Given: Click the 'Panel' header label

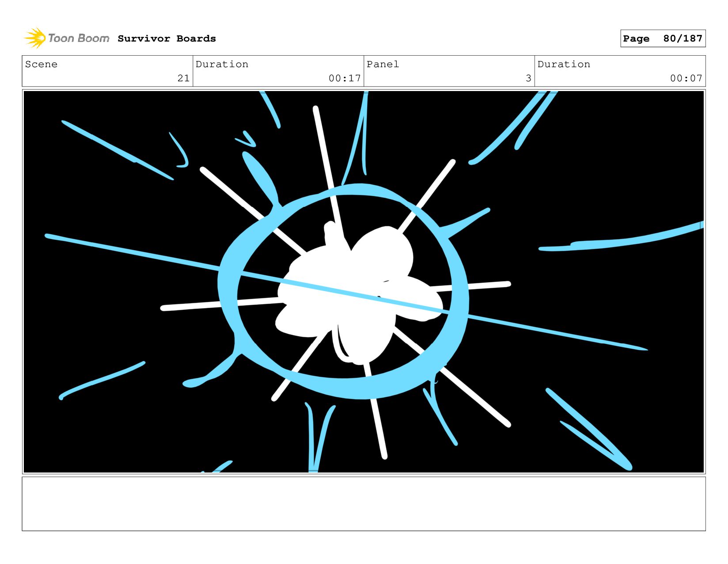Looking at the screenshot, I should (x=383, y=64).
